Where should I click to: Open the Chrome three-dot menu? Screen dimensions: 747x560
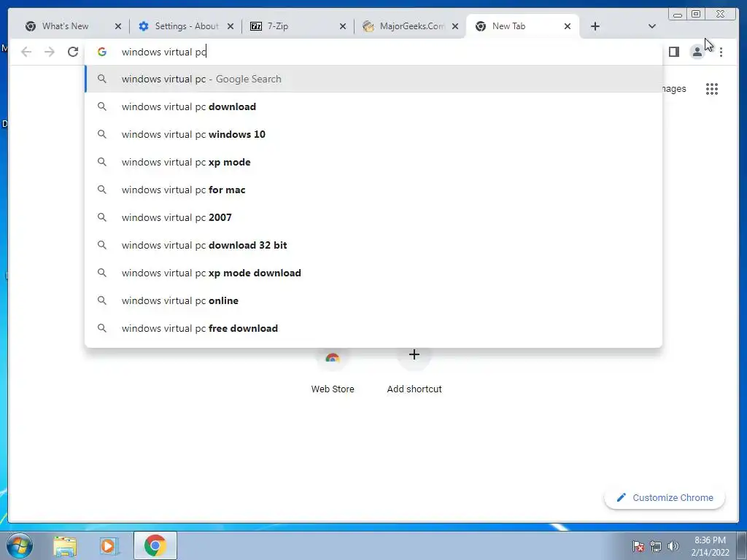(721, 52)
